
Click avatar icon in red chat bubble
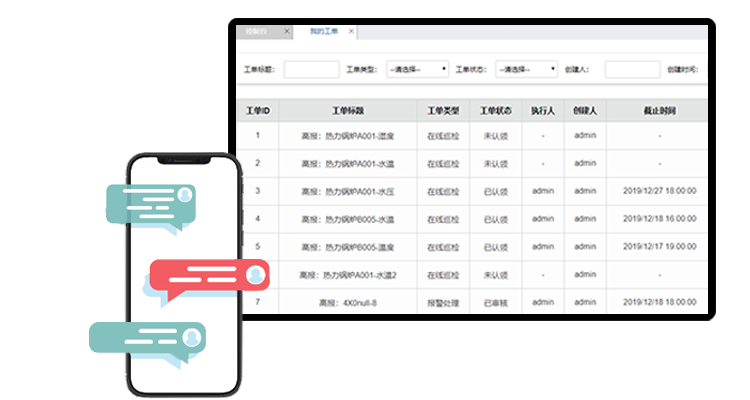(x=257, y=273)
